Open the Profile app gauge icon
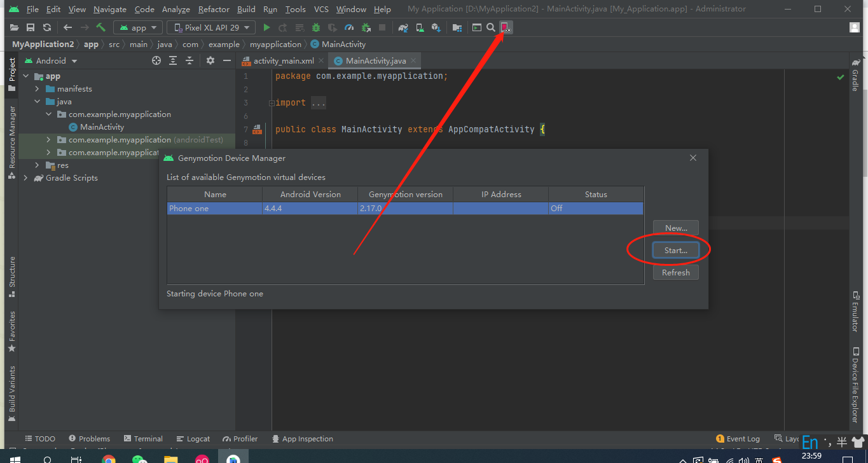The image size is (868, 463). 348,27
